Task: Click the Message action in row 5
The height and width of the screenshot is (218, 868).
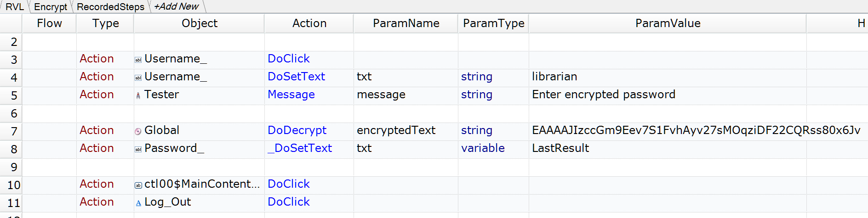Action: point(291,95)
